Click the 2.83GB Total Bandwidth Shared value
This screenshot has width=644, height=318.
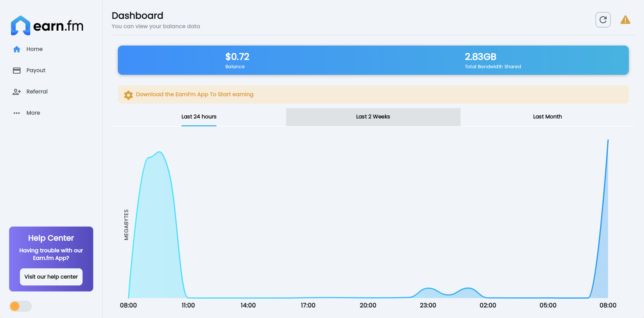click(480, 57)
